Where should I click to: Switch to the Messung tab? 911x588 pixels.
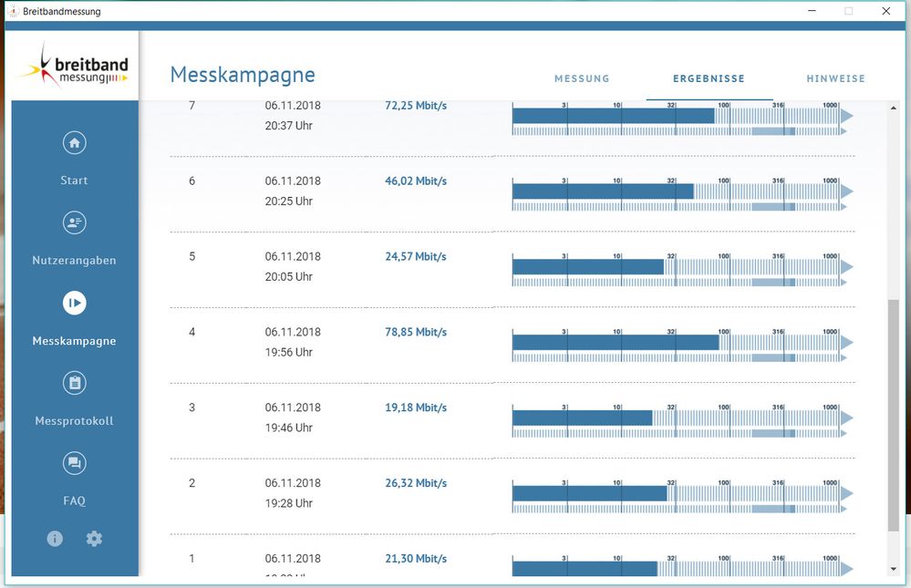(582, 78)
